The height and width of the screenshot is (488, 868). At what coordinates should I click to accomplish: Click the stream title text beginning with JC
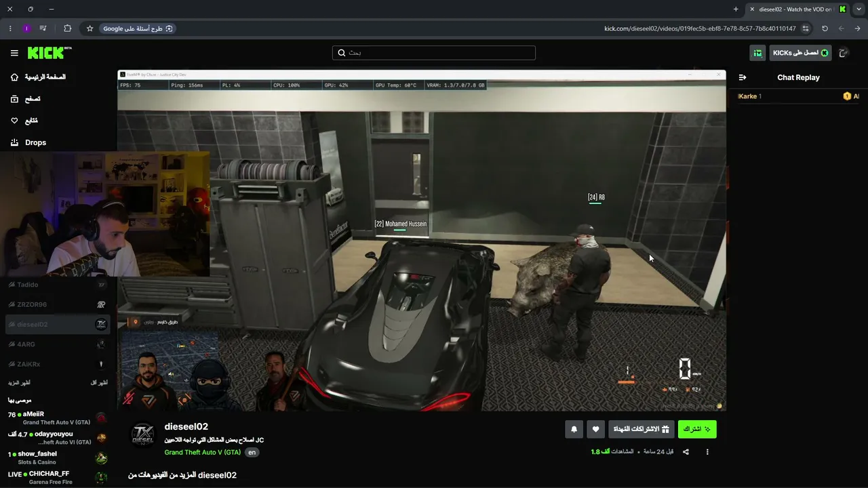(214, 440)
